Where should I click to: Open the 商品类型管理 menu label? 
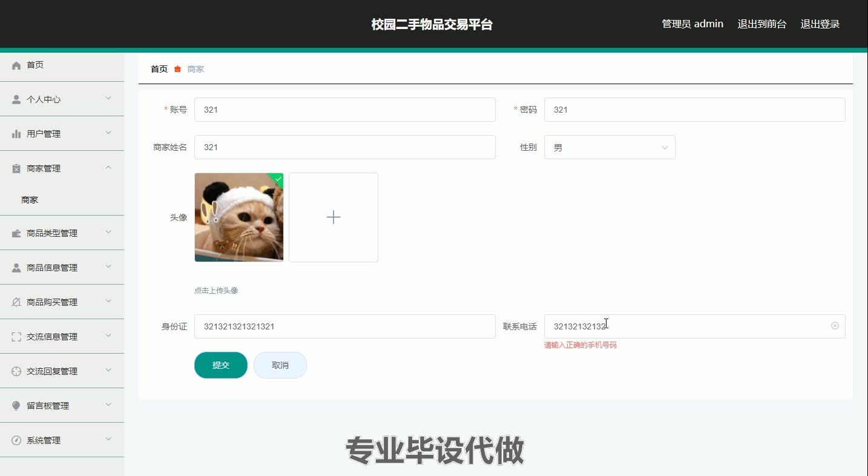[x=52, y=234]
